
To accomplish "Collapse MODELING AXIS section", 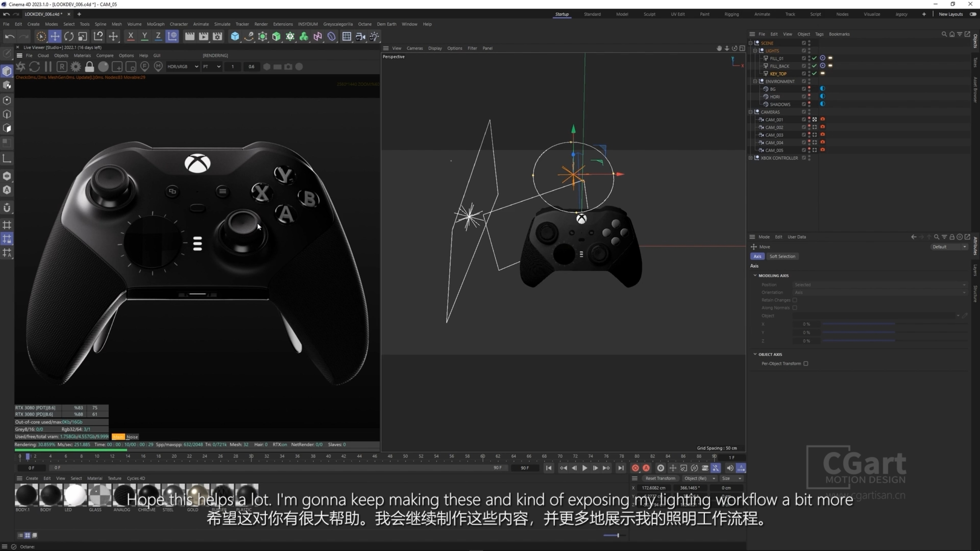I will [755, 275].
